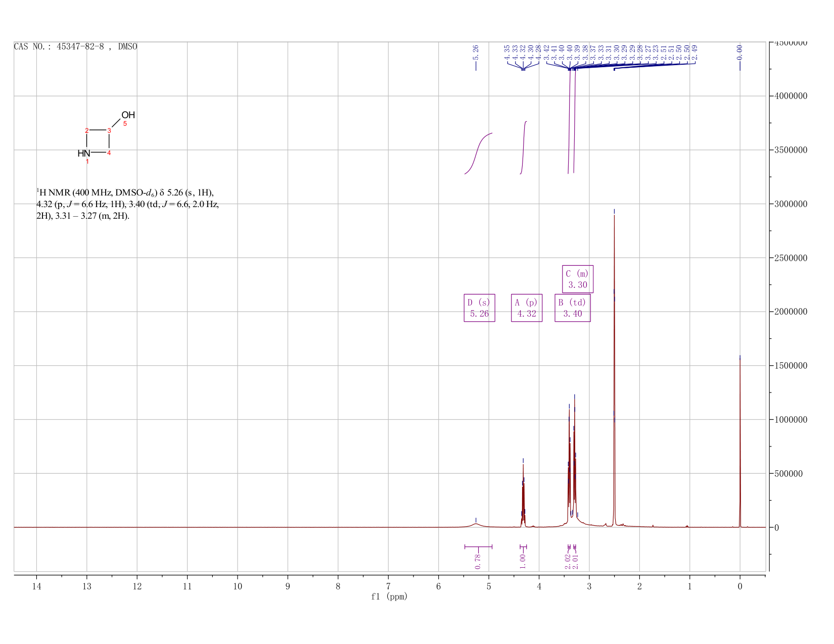
Task: Select multiplet box A (p) 4.32
Action: point(527,308)
